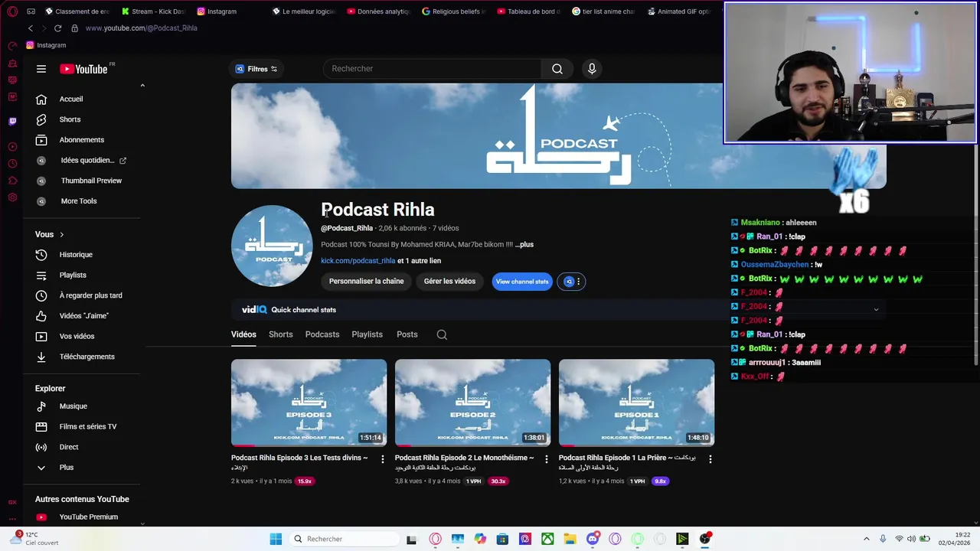Open Episode 2 Le Monothéisme thumbnail

point(472,403)
